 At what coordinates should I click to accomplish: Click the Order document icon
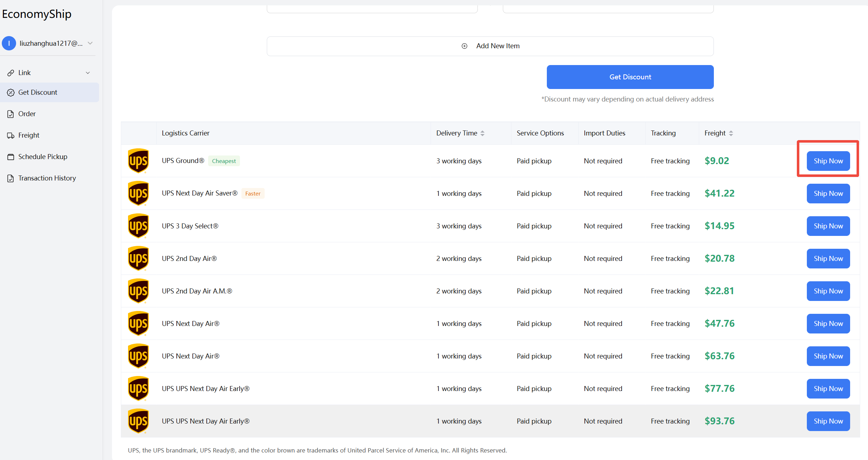point(11,114)
